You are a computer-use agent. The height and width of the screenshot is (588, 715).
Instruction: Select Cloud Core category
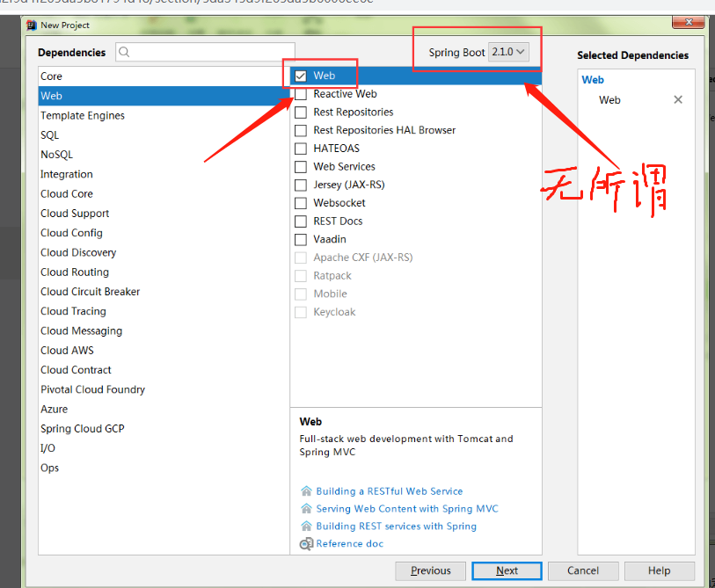tap(164, 193)
